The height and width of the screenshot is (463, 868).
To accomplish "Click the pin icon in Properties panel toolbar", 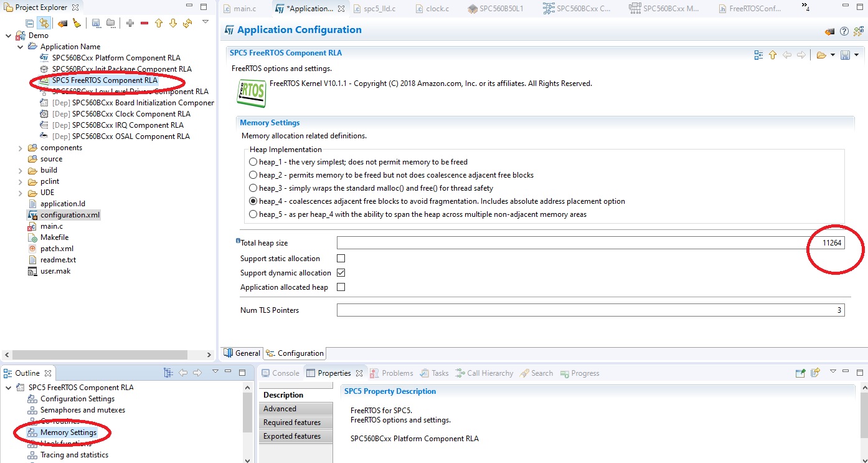I will point(801,373).
